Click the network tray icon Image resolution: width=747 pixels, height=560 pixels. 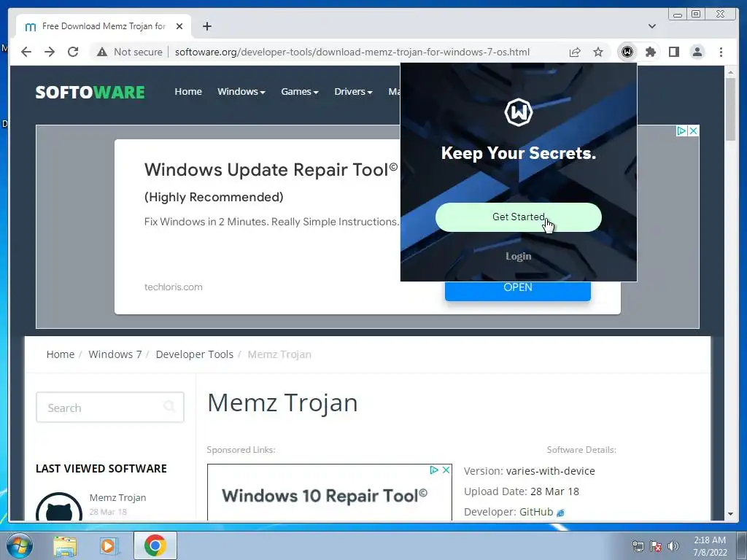coord(638,546)
